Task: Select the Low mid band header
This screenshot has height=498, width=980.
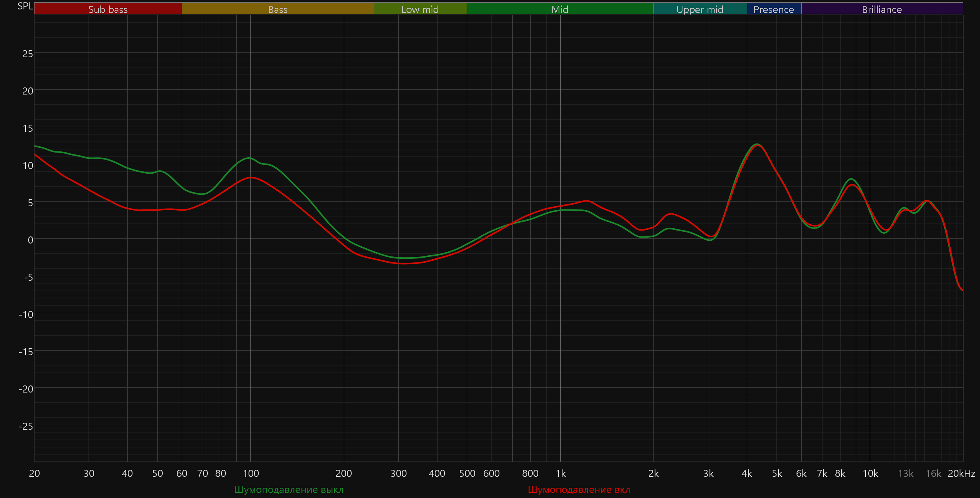Action: 420,9
